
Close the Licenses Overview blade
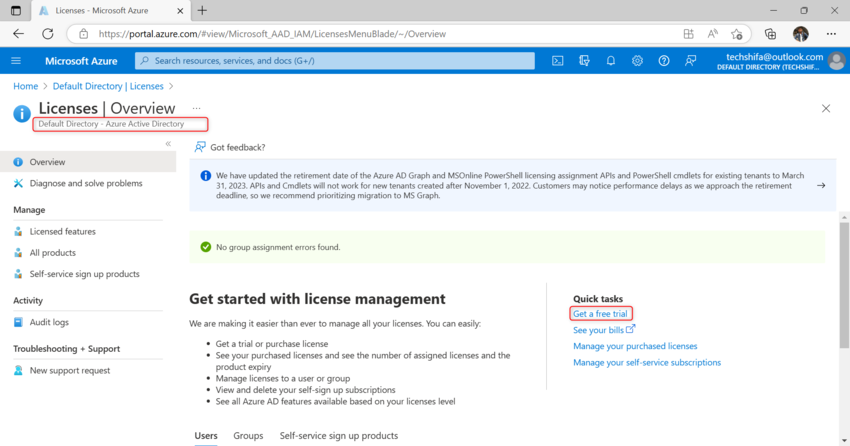pos(826,108)
